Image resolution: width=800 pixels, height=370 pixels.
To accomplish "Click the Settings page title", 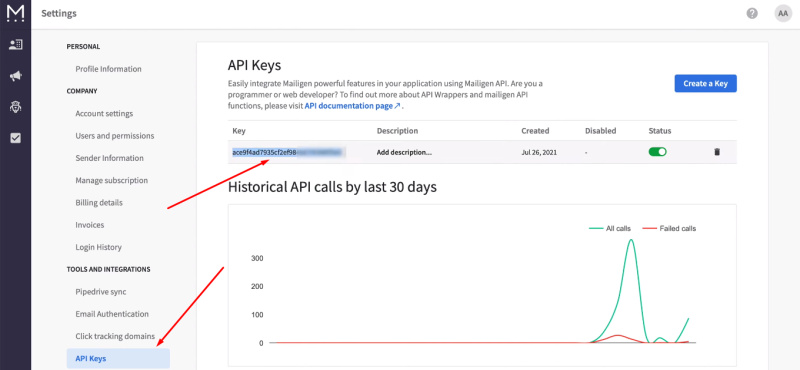I will [59, 14].
